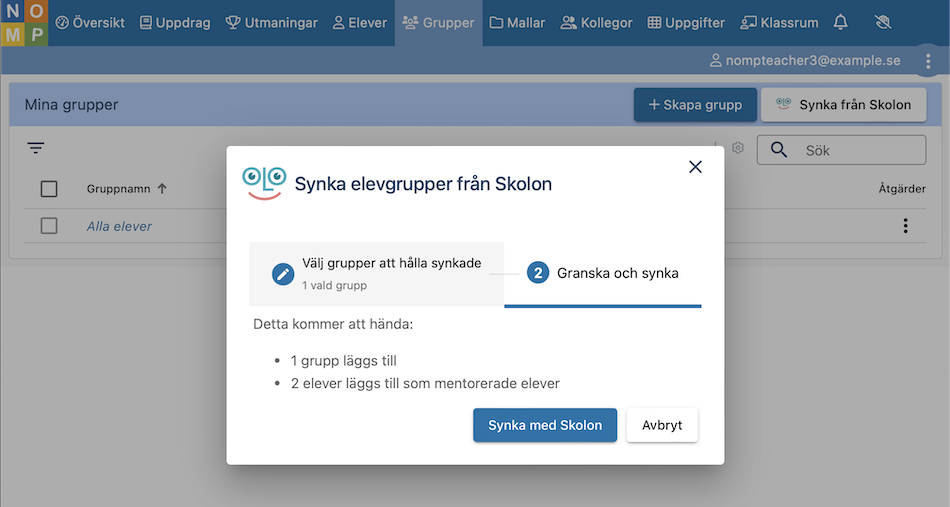Click the NOMP logo
The height and width of the screenshot is (507, 950).
pos(24,22)
